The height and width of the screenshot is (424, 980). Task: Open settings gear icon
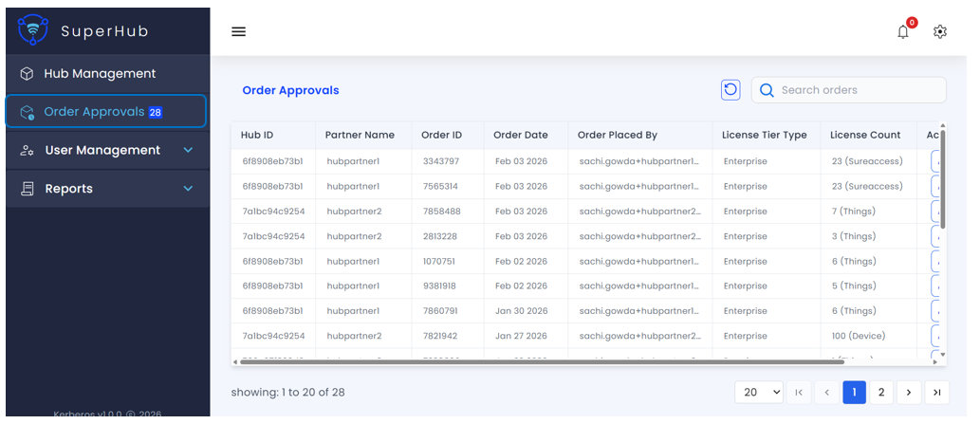940,31
